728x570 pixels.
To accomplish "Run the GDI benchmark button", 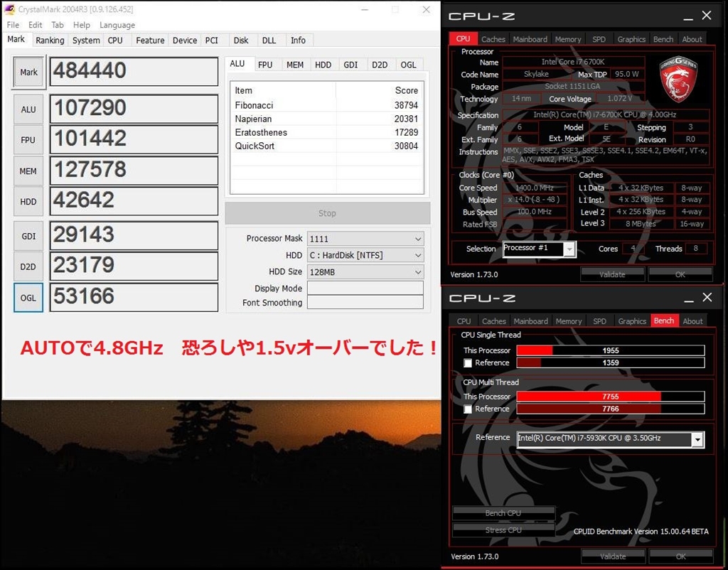I will coord(28,236).
